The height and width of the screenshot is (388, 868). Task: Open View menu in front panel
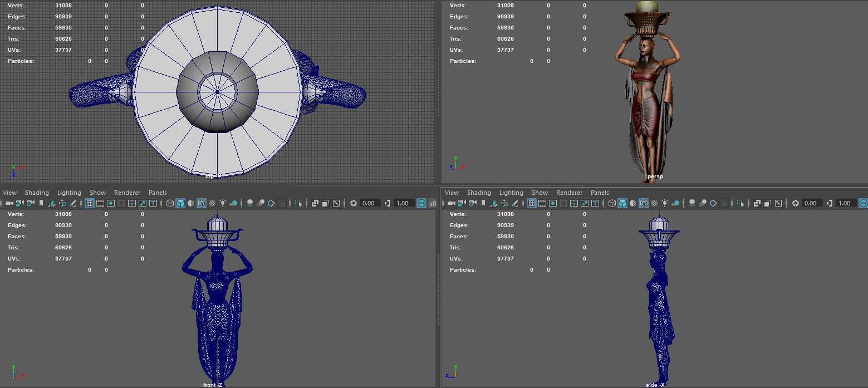tap(10, 193)
